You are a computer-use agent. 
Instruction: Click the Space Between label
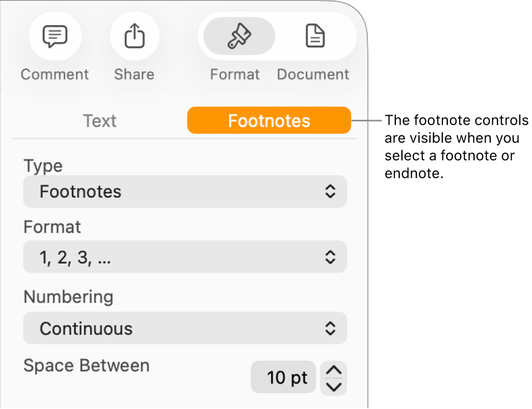click(x=86, y=366)
